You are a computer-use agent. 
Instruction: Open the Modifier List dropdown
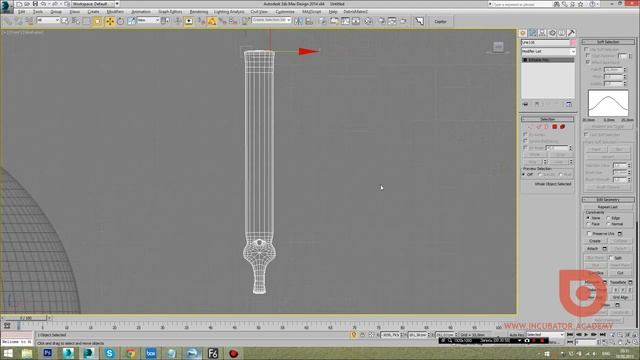pyautogui.click(x=548, y=51)
